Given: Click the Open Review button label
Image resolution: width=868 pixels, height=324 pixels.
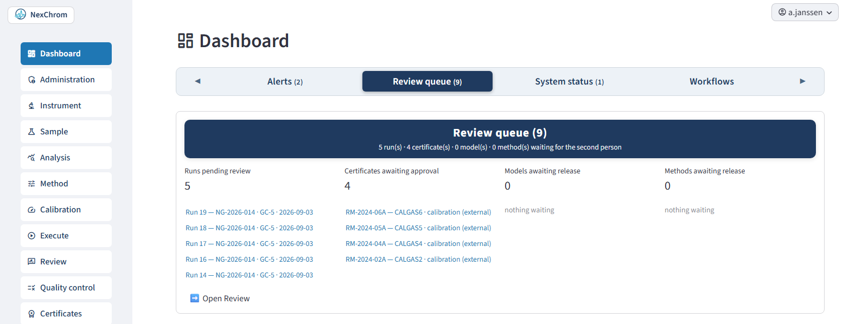Looking at the screenshot, I should pyautogui.click(x=226, y=299).
